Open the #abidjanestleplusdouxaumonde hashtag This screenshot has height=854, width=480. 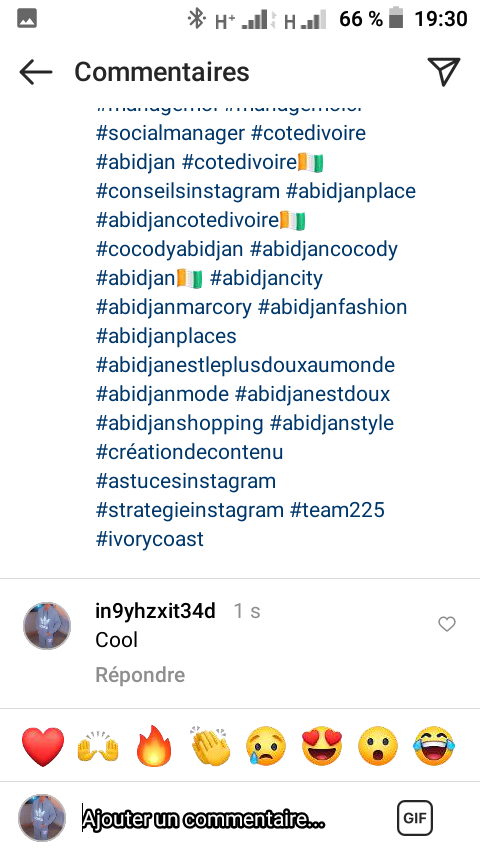(x=245, y=365)
